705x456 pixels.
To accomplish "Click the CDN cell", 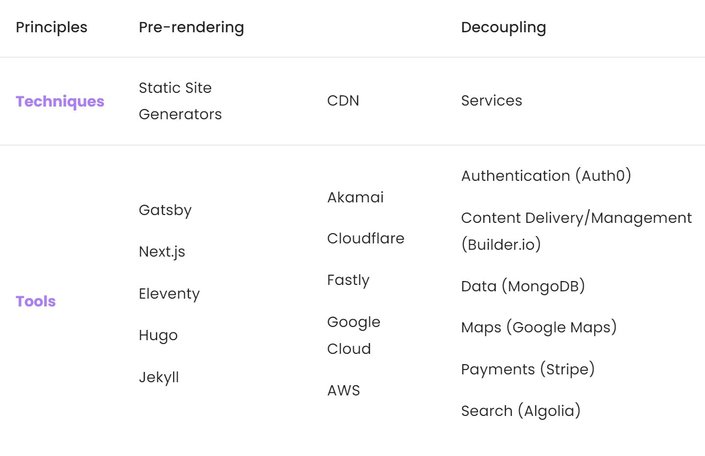I will 343,100.
